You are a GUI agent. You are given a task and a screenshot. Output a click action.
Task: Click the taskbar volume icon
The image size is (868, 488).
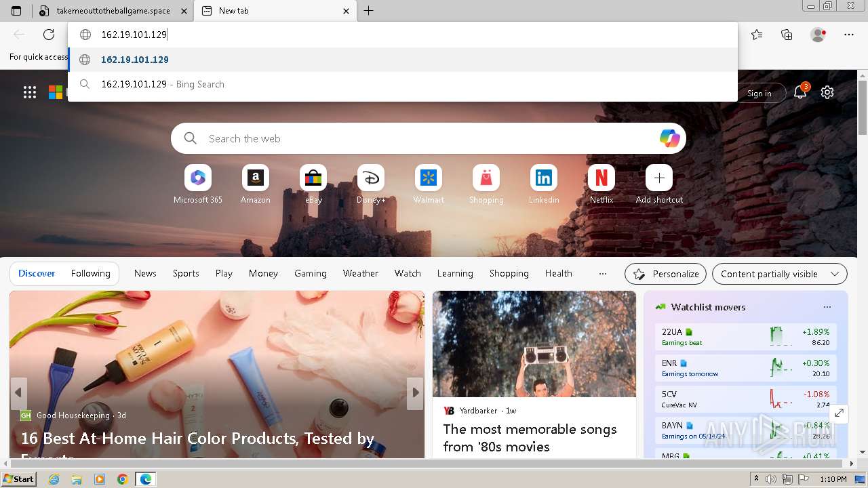(771, 479)
